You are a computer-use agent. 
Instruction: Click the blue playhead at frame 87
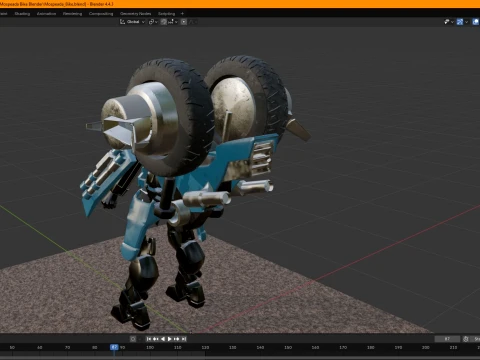click(114, 347)
